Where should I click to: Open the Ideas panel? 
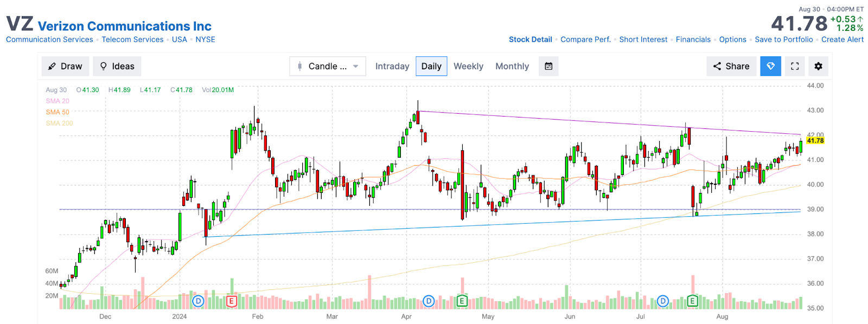(x=117, y=66)
